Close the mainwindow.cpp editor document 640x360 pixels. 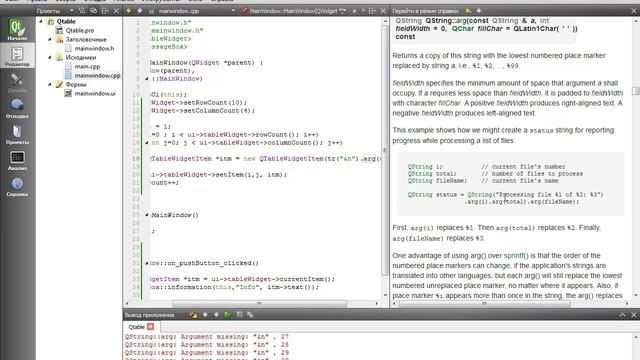click(383, 11)
